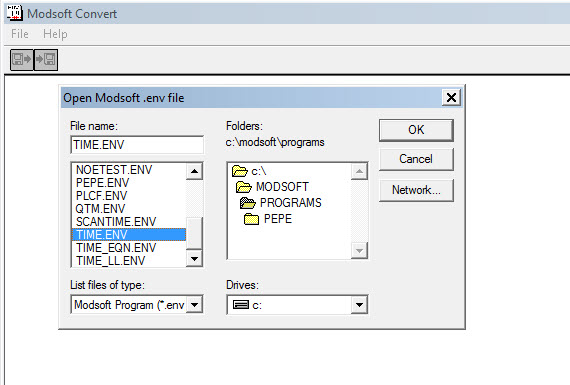Image resolution: width=570 pixels, height=385 pixels.
Task: Click folders list scroll up arrow
Action: pos(359,171)
